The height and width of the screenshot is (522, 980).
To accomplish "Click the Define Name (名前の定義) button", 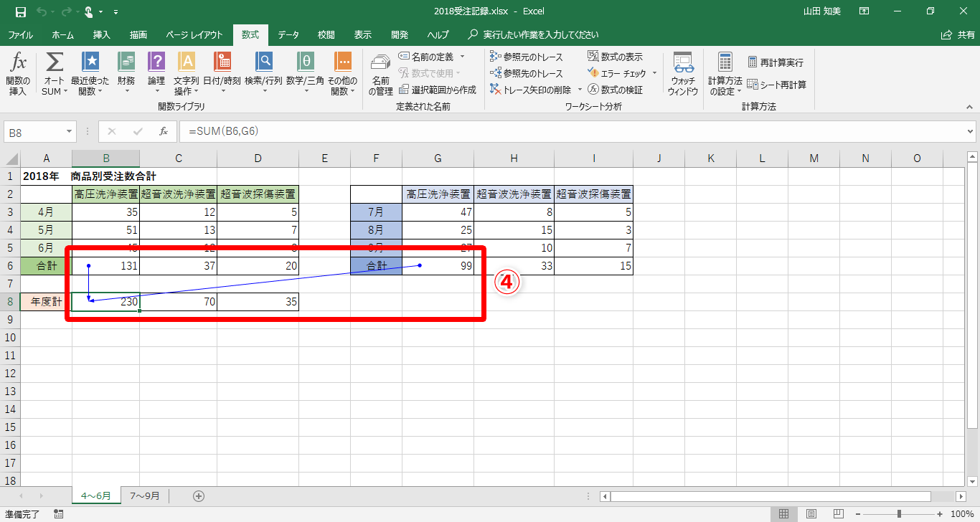I will 427,57.
